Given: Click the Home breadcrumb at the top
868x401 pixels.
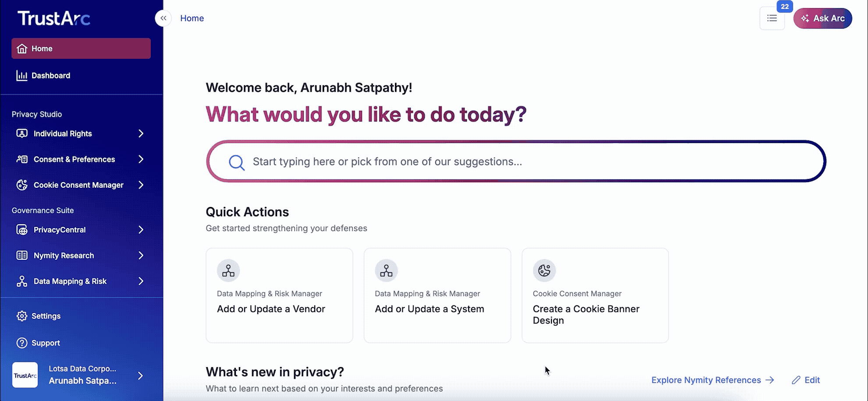Looking at the screenshot, I should click(192, 18).
